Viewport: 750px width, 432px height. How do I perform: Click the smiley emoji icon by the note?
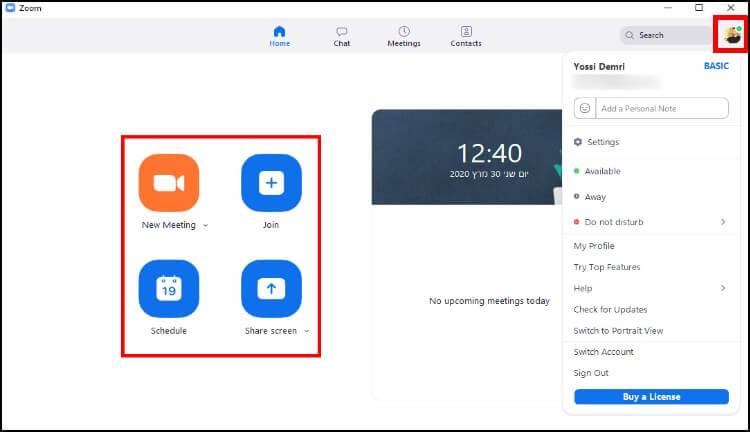point(585,108)
